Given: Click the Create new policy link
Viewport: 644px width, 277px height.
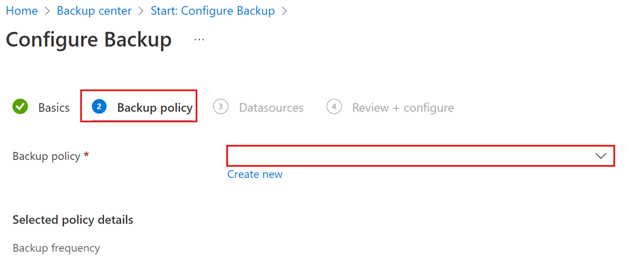Looking at the screenshot, I should tap(254, 174).
